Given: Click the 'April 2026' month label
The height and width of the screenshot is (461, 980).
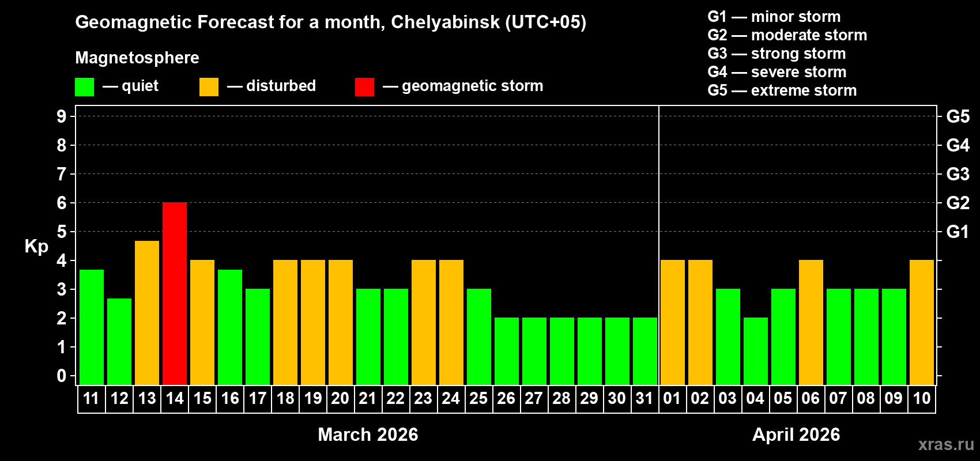Looking at the screenshot, I should [796, 434].
